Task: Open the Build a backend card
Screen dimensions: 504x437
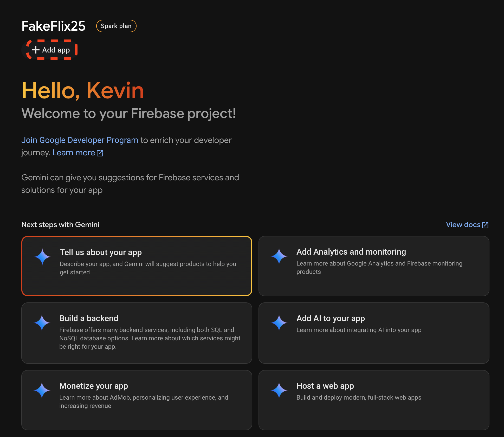Action: pos(137,333)
